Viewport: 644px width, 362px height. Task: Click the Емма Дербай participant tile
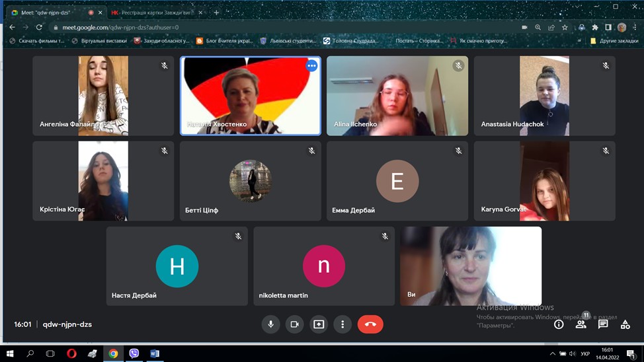[397, 180]
